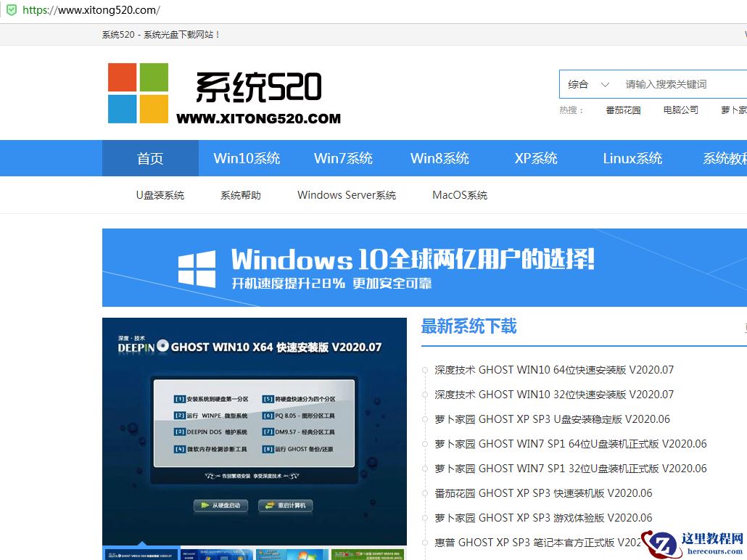Click the Windows 7 thumbnail at the bottom
The image size is (747, 560).
291,553
